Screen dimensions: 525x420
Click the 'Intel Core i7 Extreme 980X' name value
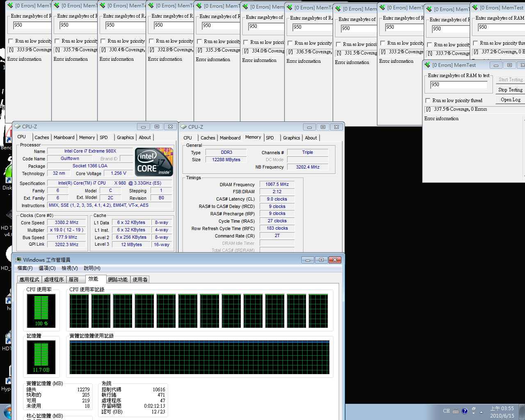(x=90, y=151)
